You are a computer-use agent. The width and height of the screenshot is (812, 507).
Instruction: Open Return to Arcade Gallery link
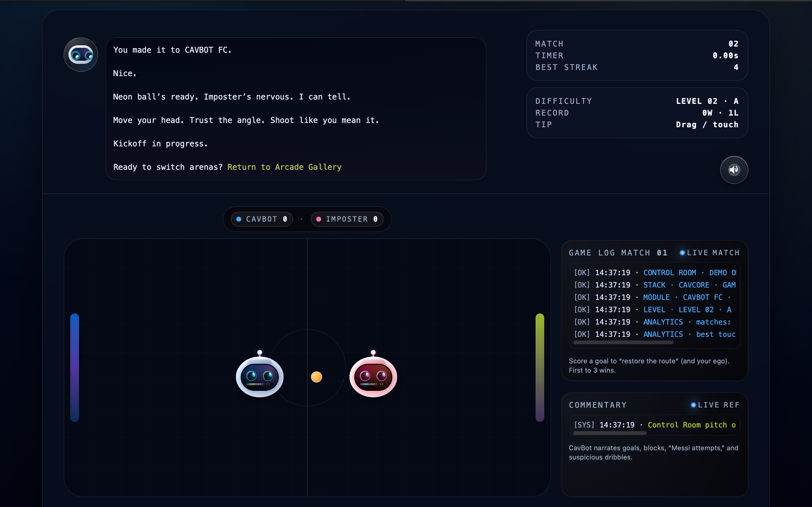(x=284, y=167)
